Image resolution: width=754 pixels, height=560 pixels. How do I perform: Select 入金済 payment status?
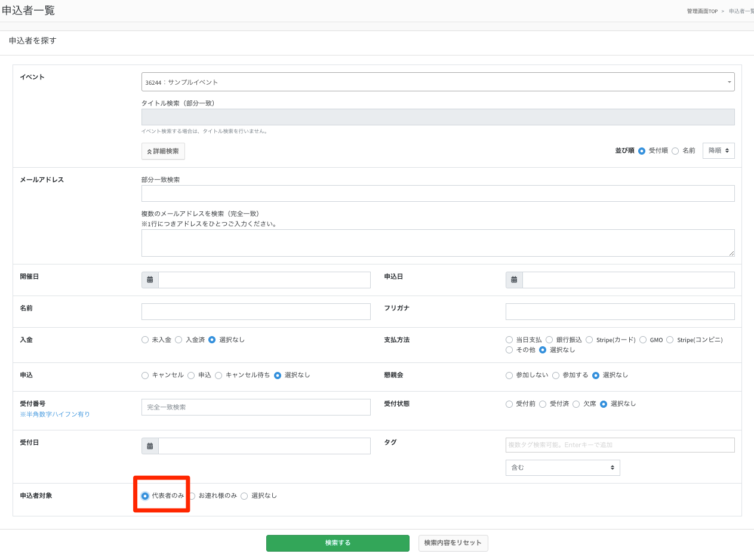pyautogui.click(x=179, y=340)
